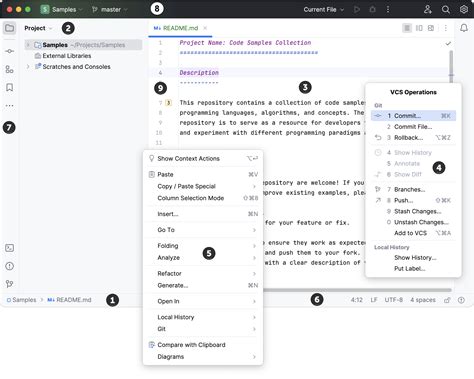Open the Terminal tool window icon
This screenshot has height=379, width=474.
pyautogui.click(x=10, y=248)
